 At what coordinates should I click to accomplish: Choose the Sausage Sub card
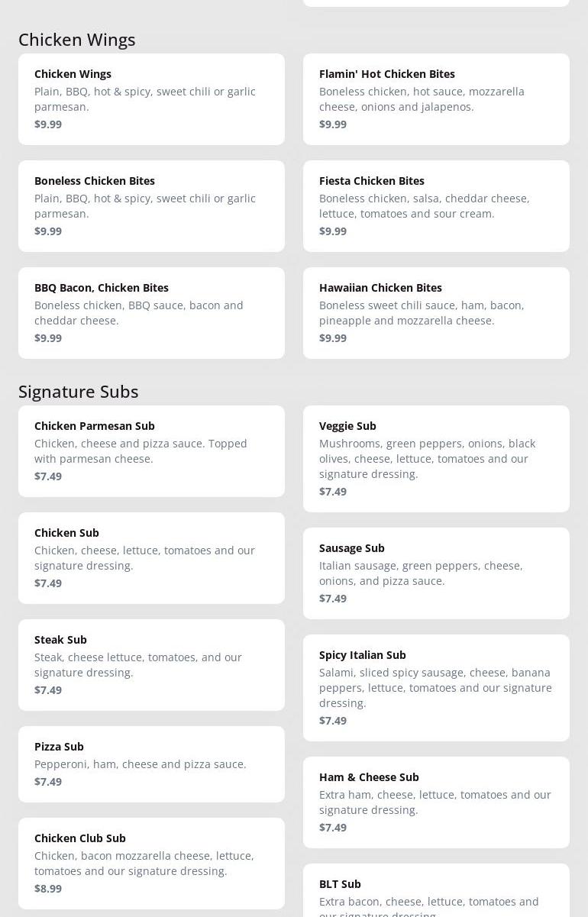pos(436,573)
